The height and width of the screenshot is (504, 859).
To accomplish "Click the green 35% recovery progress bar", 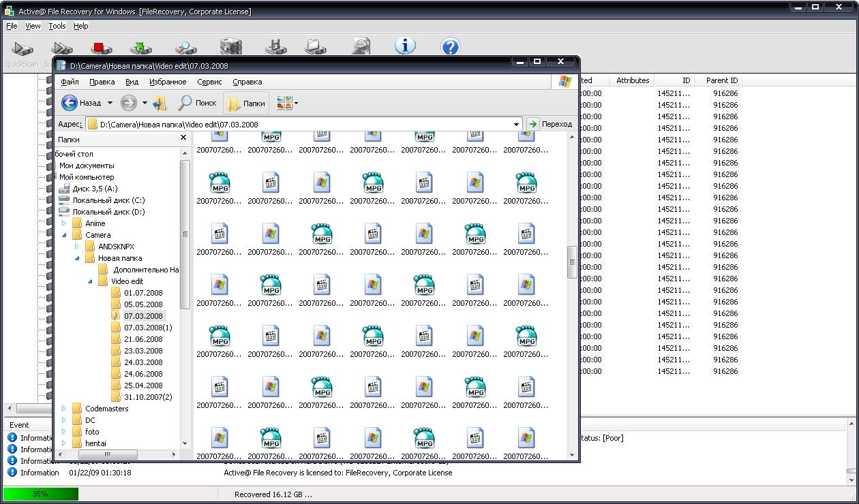I will tap(41, 494).
